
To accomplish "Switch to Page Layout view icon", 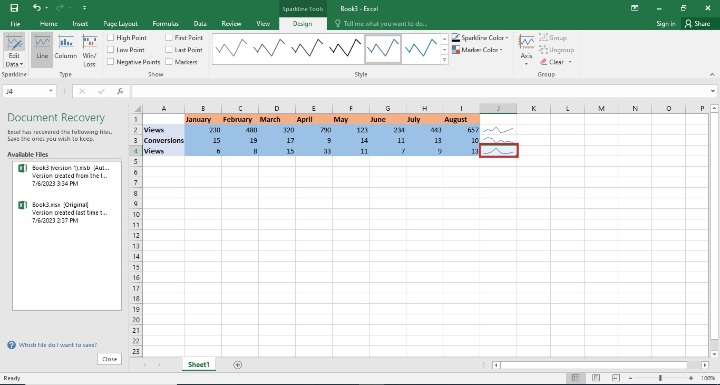I will click(x=596, y=378).
